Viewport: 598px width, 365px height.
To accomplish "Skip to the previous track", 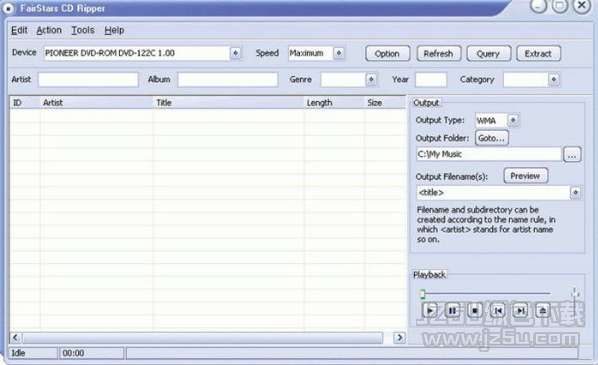I will [x=498, y=310].
